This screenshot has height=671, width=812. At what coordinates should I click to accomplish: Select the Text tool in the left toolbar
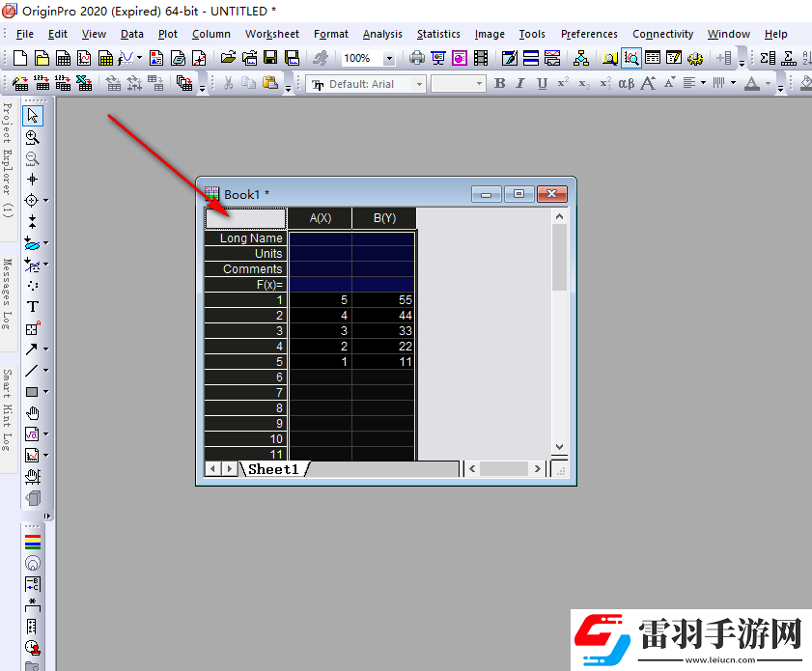tap(33, 307)
